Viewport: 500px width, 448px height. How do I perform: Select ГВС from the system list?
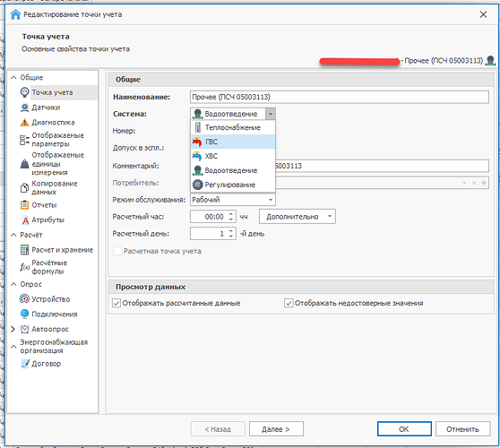tap(233, 142)
